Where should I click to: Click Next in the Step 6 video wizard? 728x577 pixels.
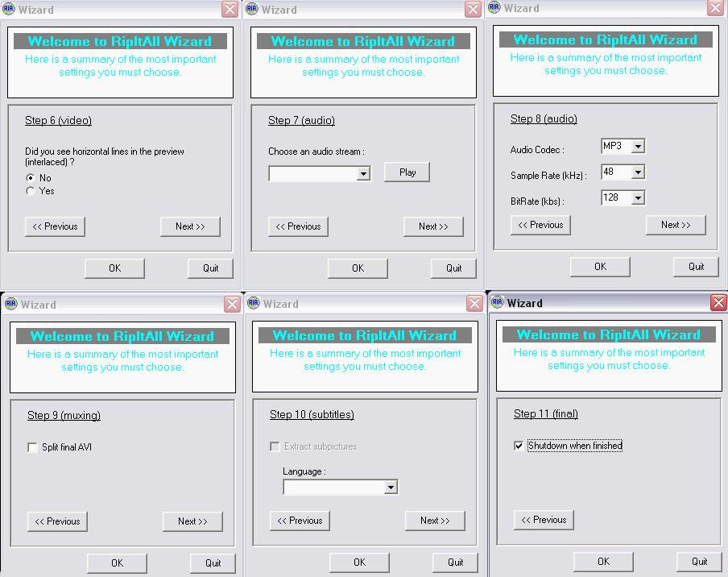click(x=190, y=226)
